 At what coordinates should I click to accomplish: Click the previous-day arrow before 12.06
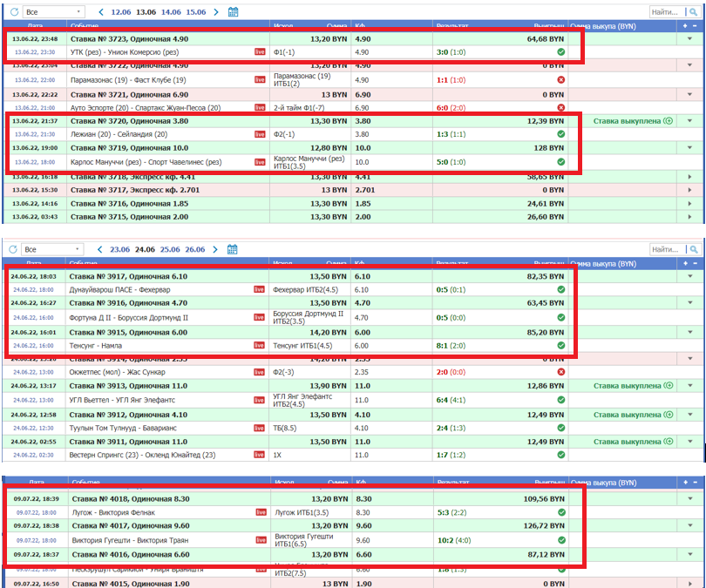[x=100, y=12]
